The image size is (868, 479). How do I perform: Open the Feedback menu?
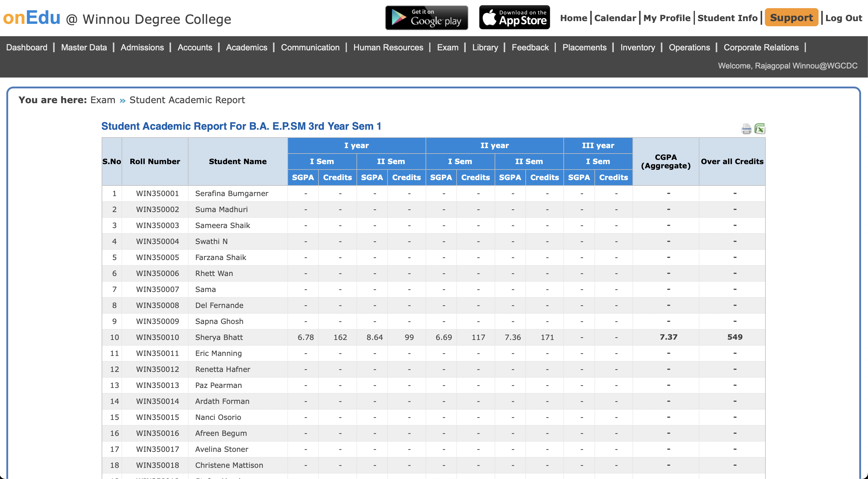coord(530,48)
